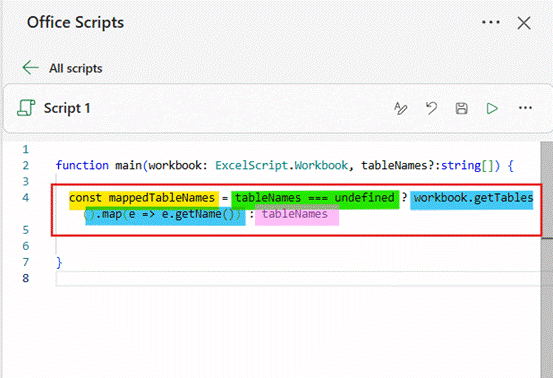This screenshot has width=553, height=378.
Task: Click main function name on line 2
Action: click(x=128, y=165)
